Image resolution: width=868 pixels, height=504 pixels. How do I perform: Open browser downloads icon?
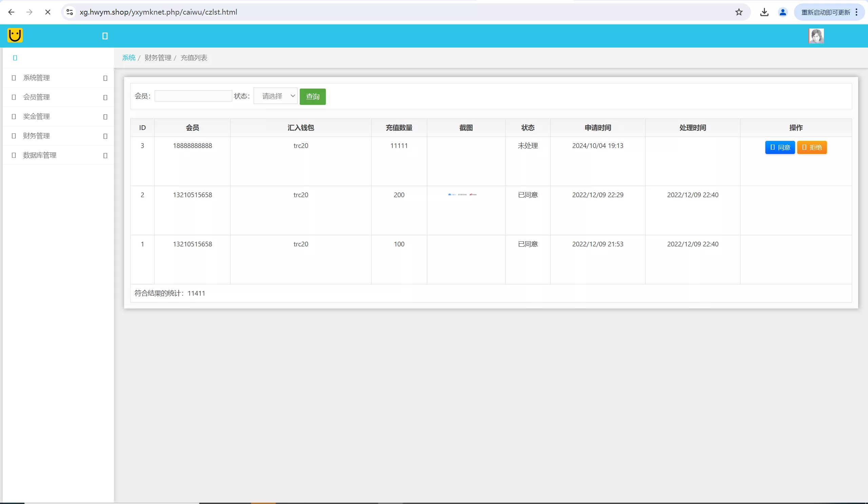(x=764, y=13)
